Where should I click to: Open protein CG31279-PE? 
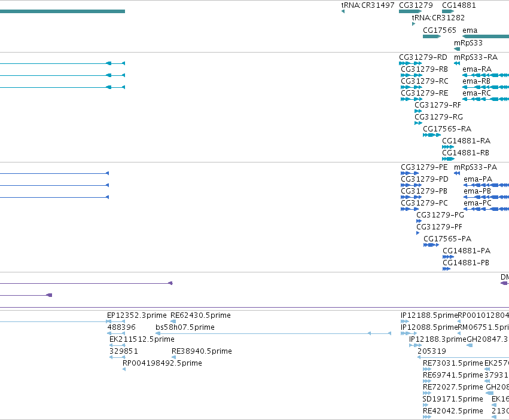424,167
